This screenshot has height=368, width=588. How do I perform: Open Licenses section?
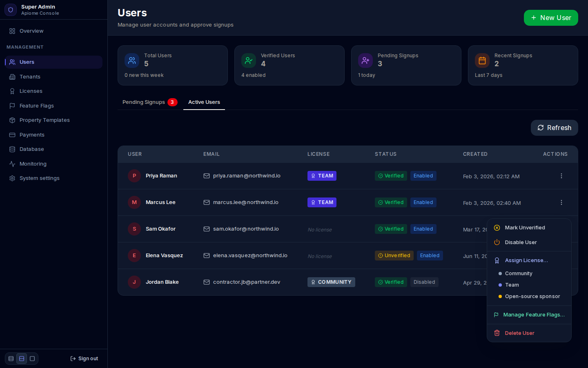pyautogui.click(x=53, y=91)
